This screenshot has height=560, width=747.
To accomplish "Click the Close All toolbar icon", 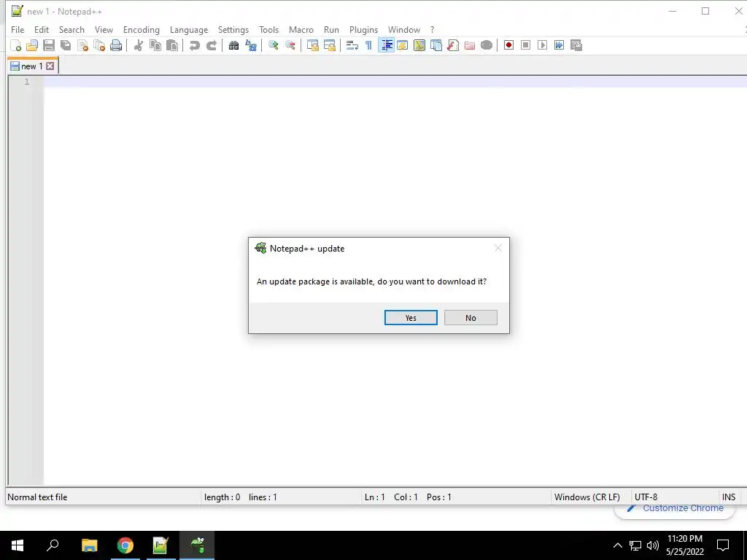I will coord(99,46).
